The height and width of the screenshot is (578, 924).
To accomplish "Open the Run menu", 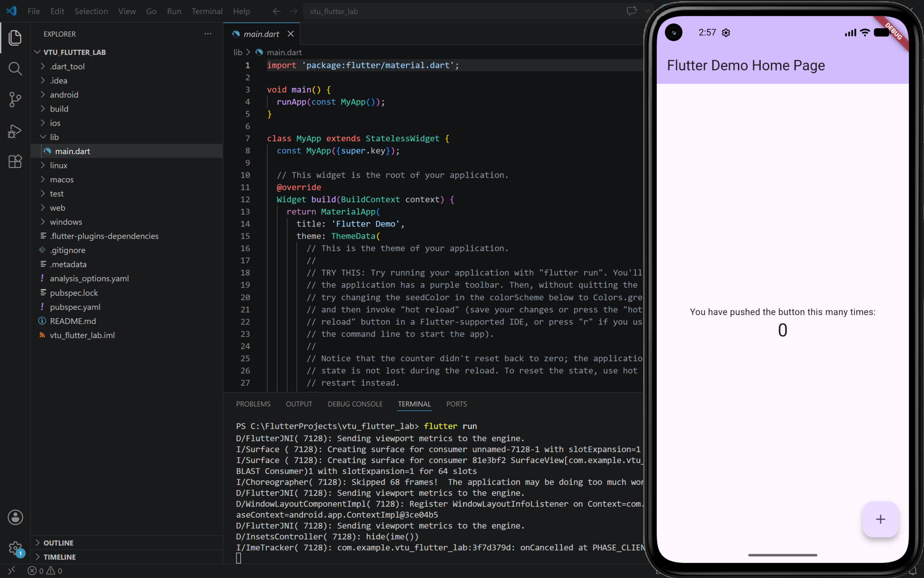I will coord(174,12).
